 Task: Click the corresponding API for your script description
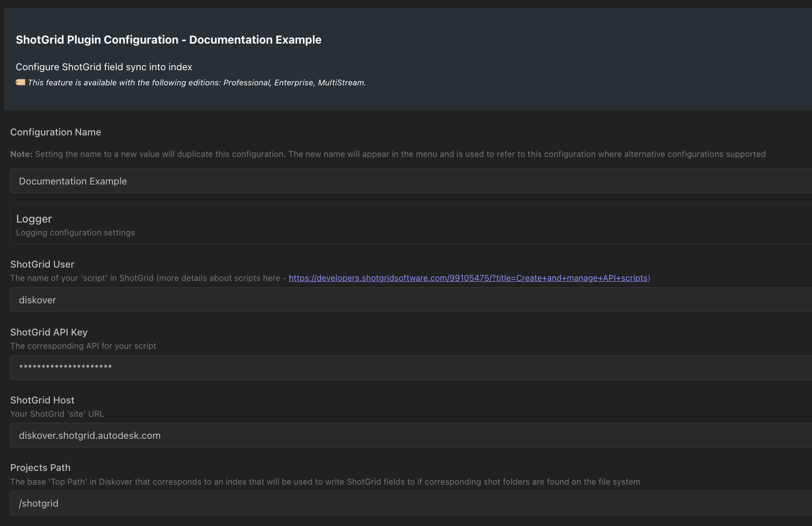pos(83,346)
